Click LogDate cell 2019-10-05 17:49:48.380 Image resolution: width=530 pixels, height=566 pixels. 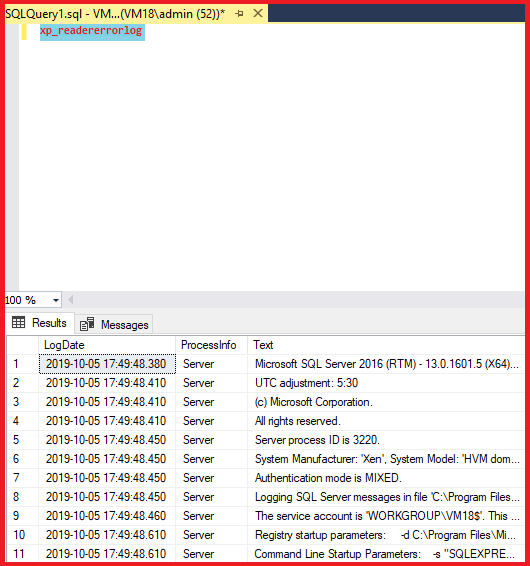tap(107, 364)
